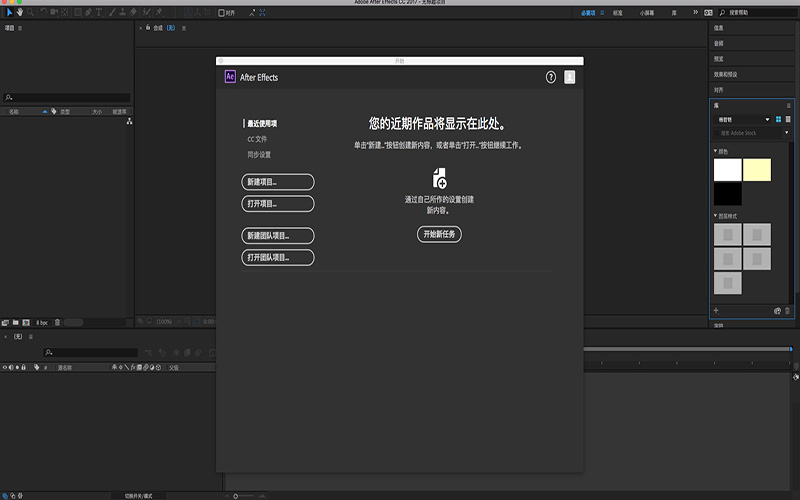Image resolution: width=800 pixels, height=500 pixels.
Task: Select the Rotation tool
Action: 44,12
